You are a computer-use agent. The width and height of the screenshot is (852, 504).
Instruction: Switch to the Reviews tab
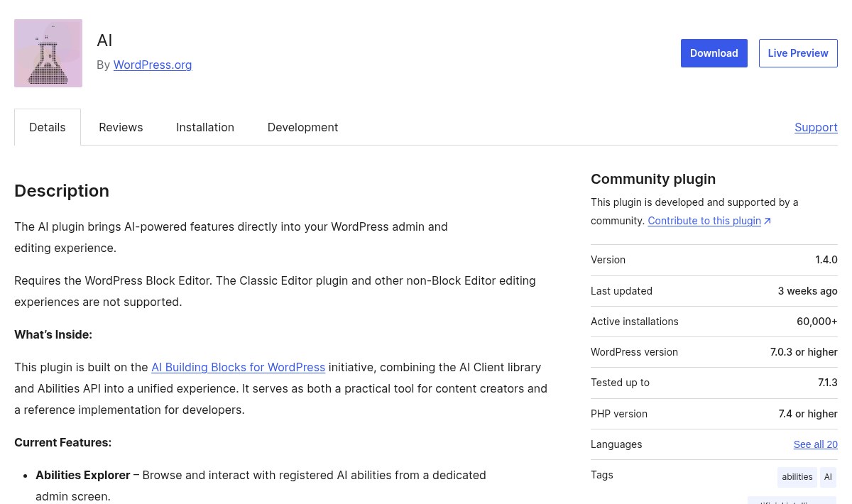coord(121,127)
